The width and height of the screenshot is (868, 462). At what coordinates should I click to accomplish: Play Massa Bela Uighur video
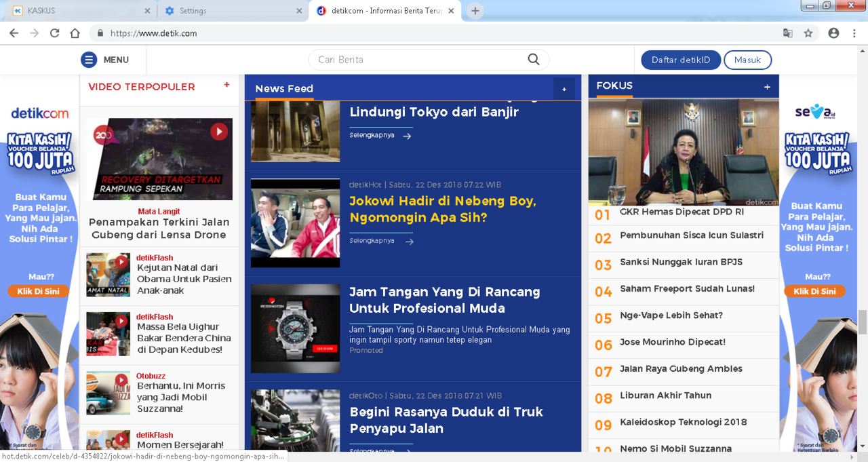click(x=121, y=320)
